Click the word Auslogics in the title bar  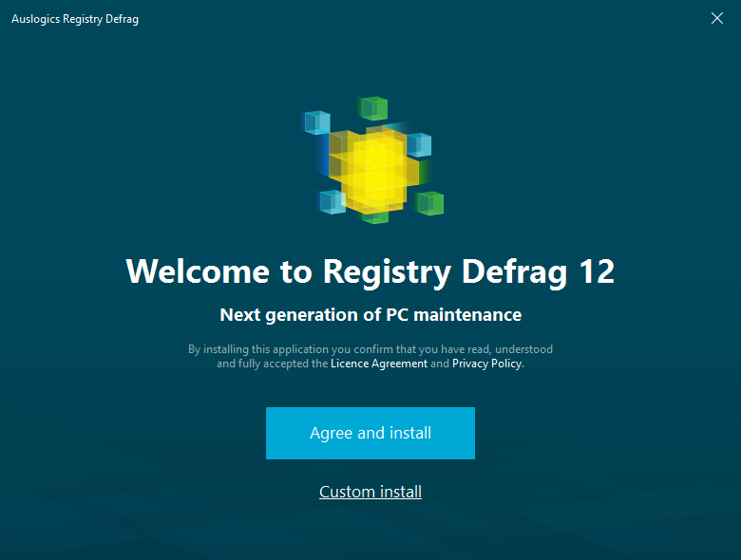pos(36,19)
